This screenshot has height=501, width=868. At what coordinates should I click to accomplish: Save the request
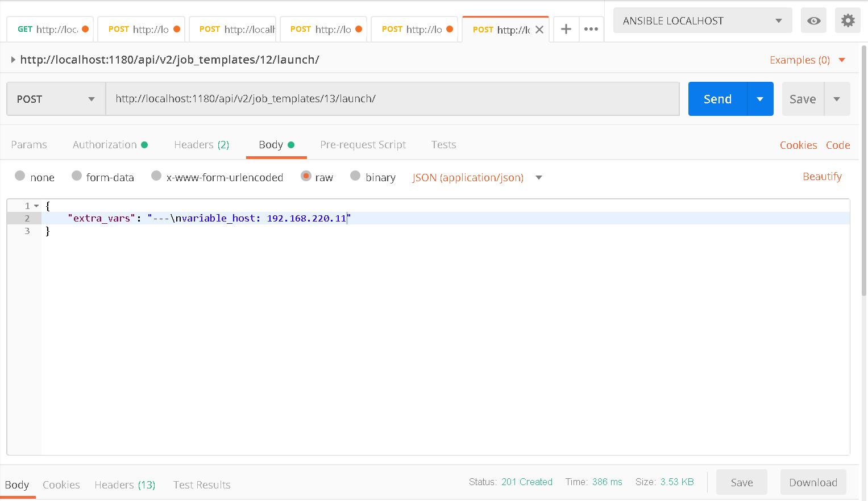[x=803, y=99]
